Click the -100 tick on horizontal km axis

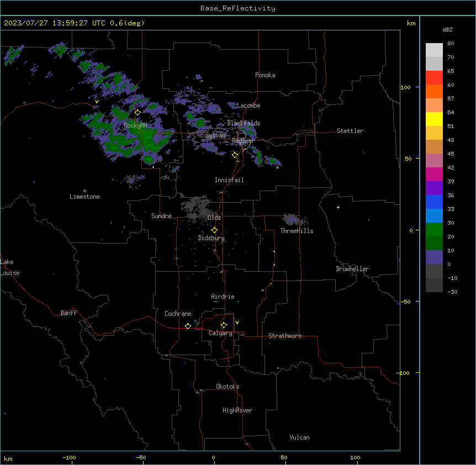point(69,457)
